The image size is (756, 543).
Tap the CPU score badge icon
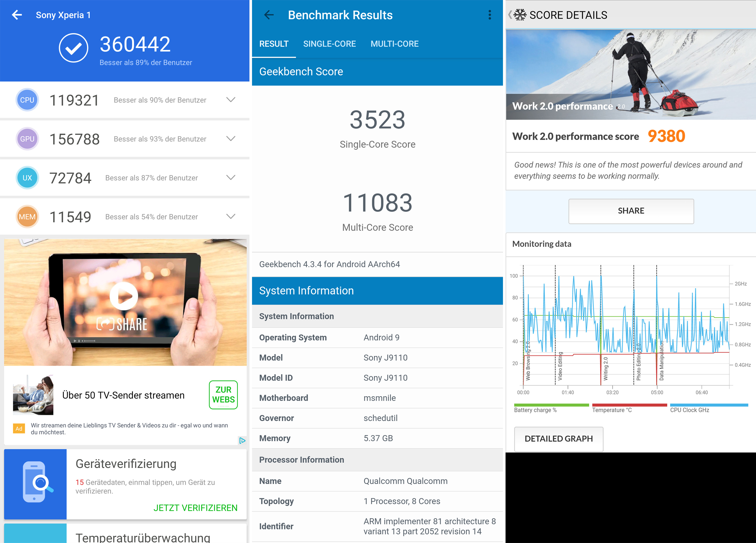point(27,100)
